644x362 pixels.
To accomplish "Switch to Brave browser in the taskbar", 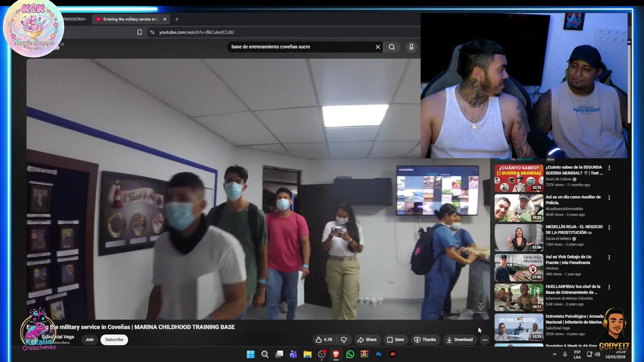I will 336,354.
